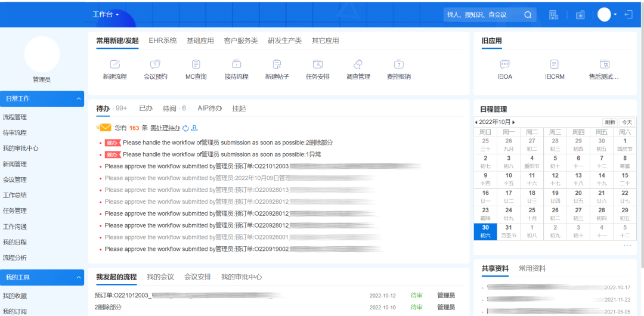Go to next month in calendar
644x316 pixels.
513,122
